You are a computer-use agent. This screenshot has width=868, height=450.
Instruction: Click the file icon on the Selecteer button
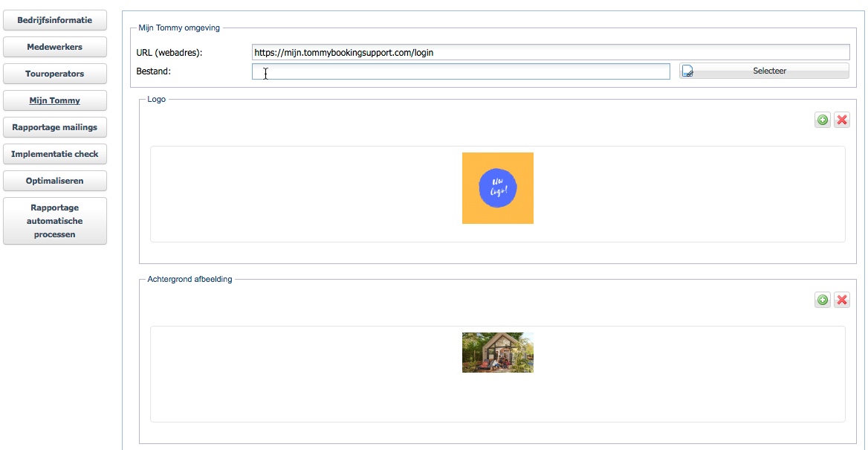click(x=687, y=71)
